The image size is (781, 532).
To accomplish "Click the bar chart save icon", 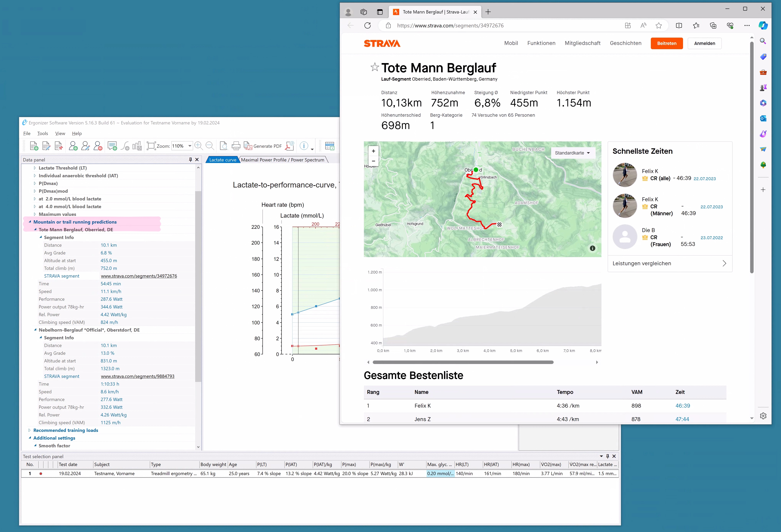I will 137,146.
